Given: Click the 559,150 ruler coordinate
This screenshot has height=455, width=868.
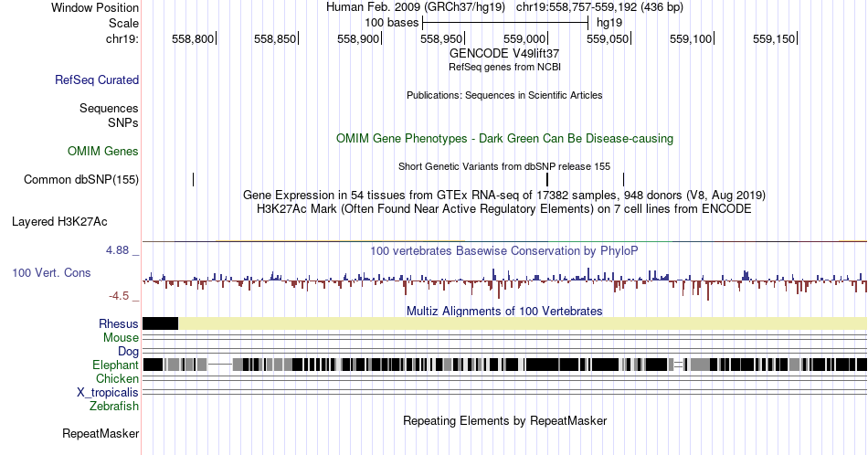Looking at the screenshot, I should [774, 38].
